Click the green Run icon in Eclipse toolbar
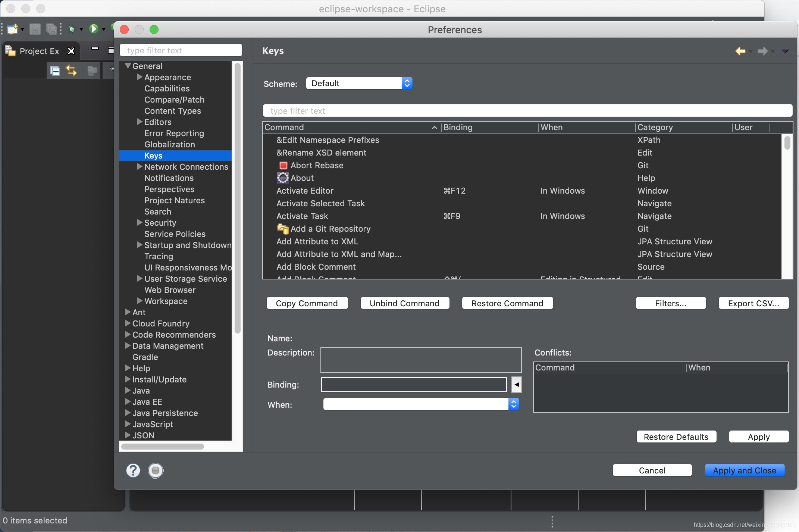The width and height of the screenshot is (799, 532). [x=93, y=29]
